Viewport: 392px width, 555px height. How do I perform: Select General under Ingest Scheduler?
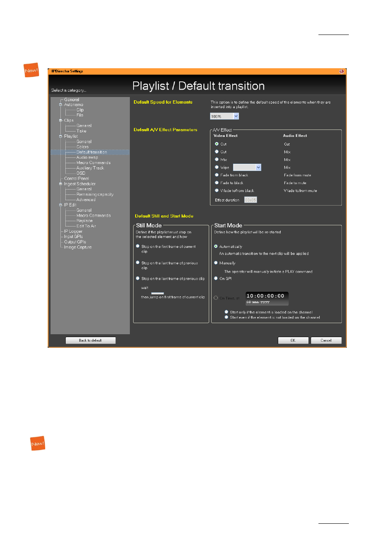(x=84, y=189)
